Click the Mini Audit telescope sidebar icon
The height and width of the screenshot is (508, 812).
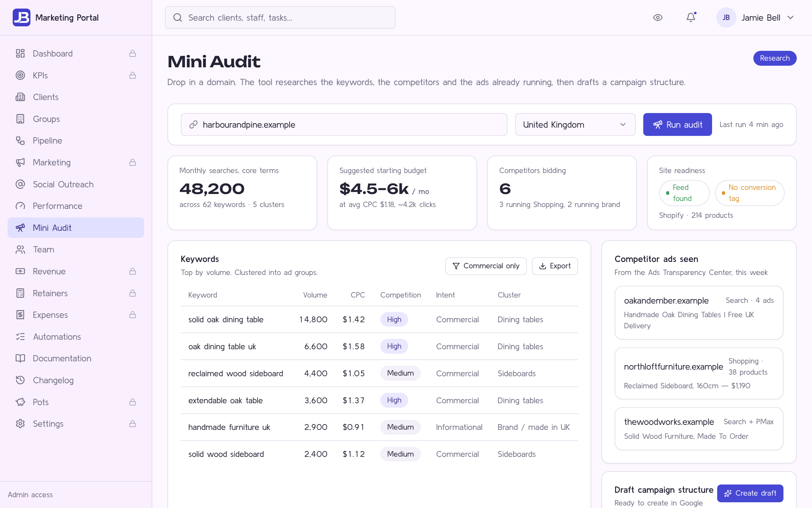[x=21, y=228]
